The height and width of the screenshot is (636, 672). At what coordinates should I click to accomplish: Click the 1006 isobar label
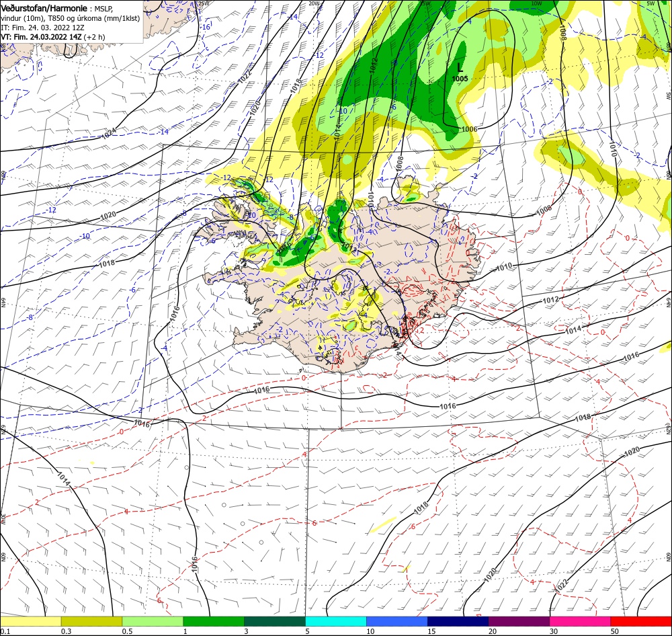469,129
